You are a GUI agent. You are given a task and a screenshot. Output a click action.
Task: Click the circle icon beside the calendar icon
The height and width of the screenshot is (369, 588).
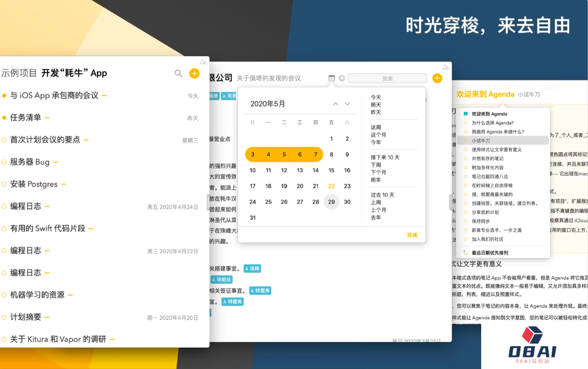[342, 78]
